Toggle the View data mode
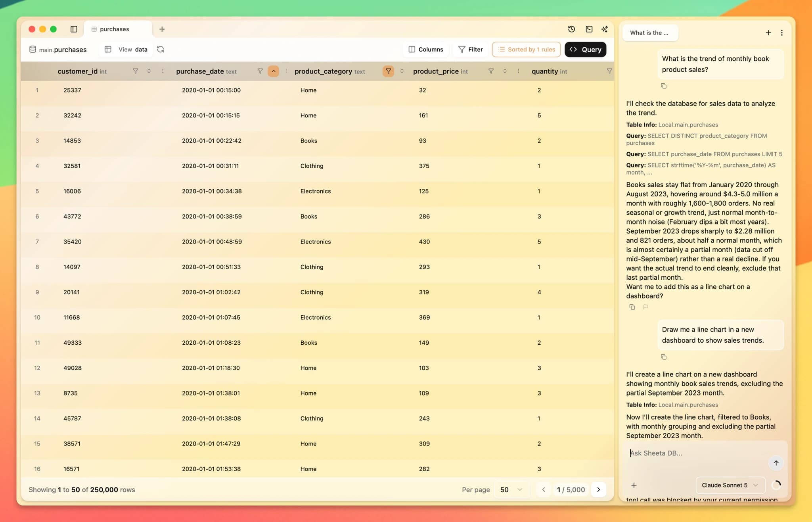The image size is (812, 522). tap(127, 49)
